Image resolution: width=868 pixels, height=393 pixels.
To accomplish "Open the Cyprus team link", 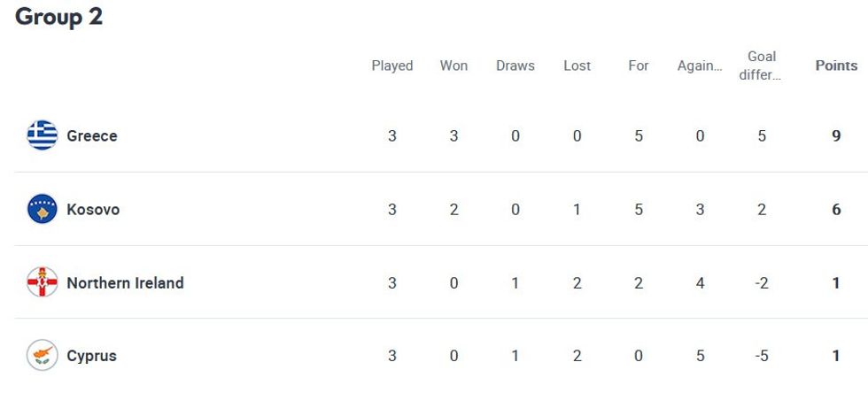I will 91,356.
